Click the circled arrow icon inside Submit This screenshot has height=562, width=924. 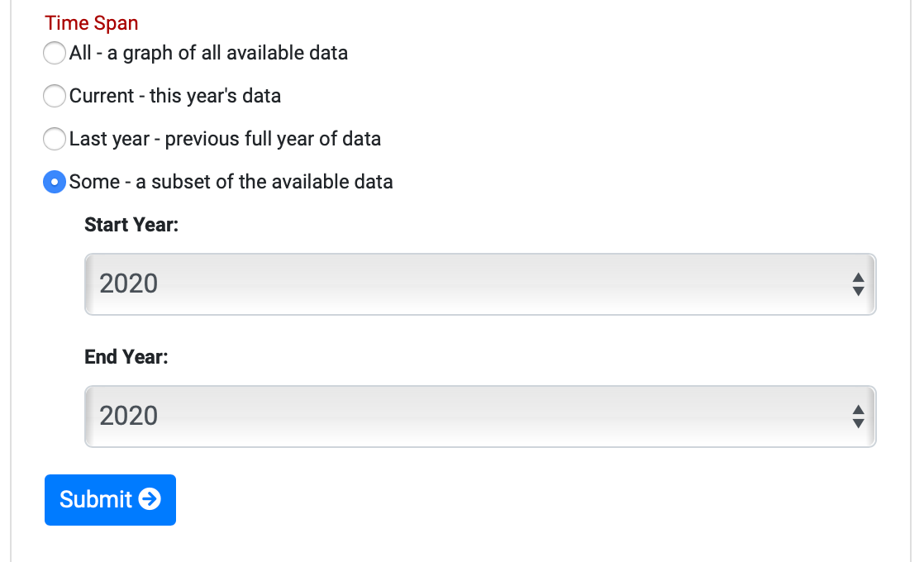click(x=150, y=499)
